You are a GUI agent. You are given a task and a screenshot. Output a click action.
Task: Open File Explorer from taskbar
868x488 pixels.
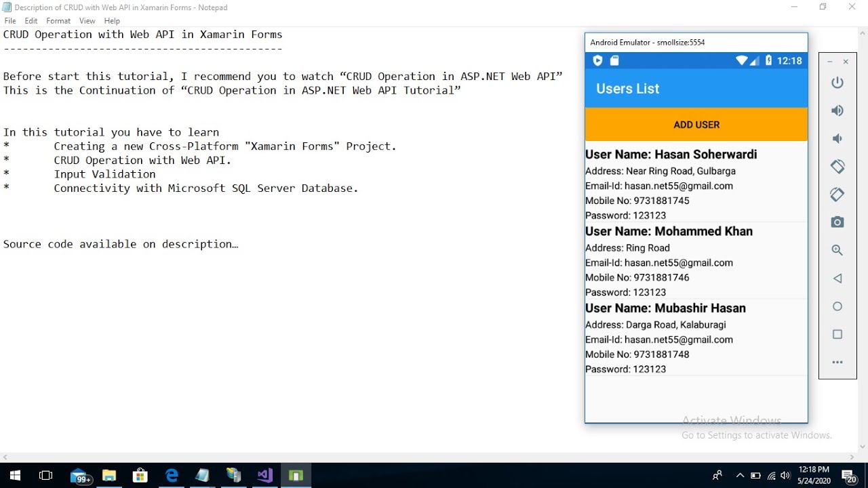pyautogui.click(x=109, y=476)
